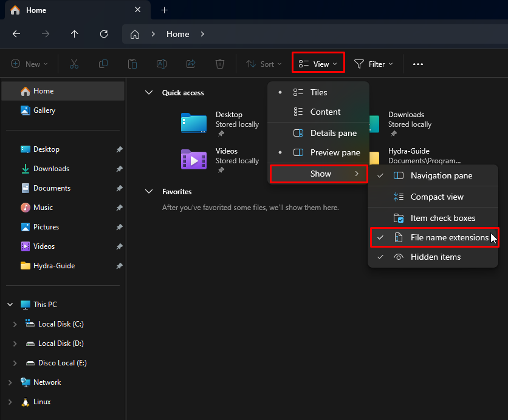
Task: Refresh the current folder view
Action: 103,34
